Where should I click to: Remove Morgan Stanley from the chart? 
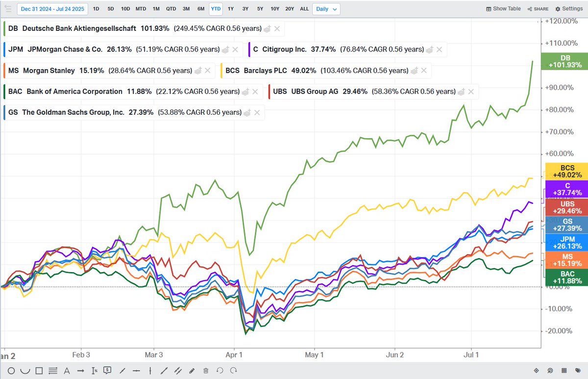[207, 71]
